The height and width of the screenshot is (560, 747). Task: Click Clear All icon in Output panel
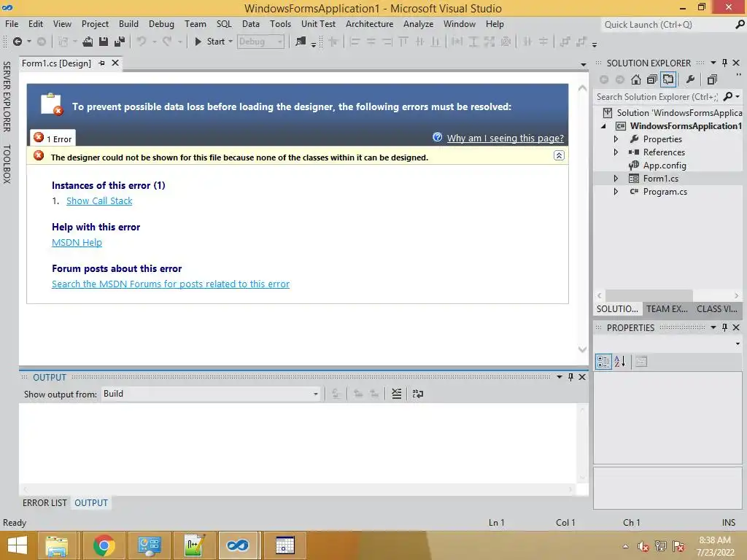(396, 394)
